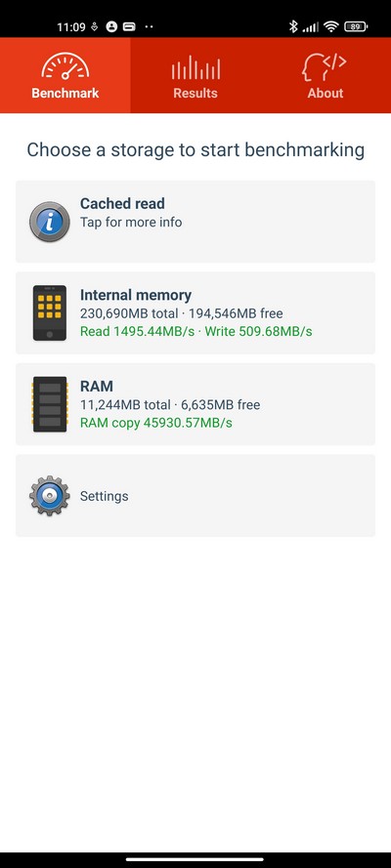Start Internal memory benchmark

195,312
